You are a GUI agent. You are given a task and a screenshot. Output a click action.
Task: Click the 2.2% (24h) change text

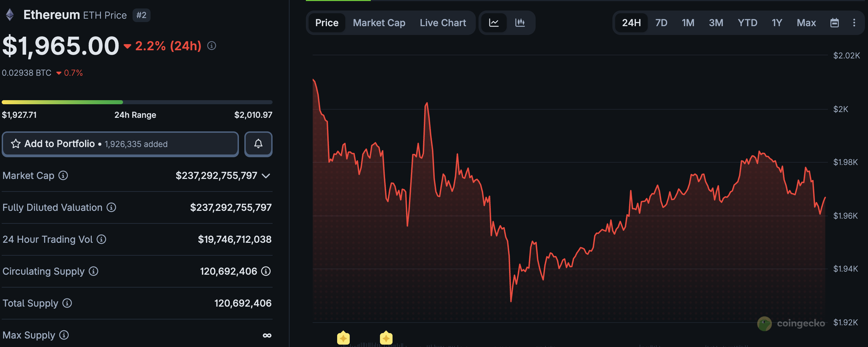coord(168,45)
